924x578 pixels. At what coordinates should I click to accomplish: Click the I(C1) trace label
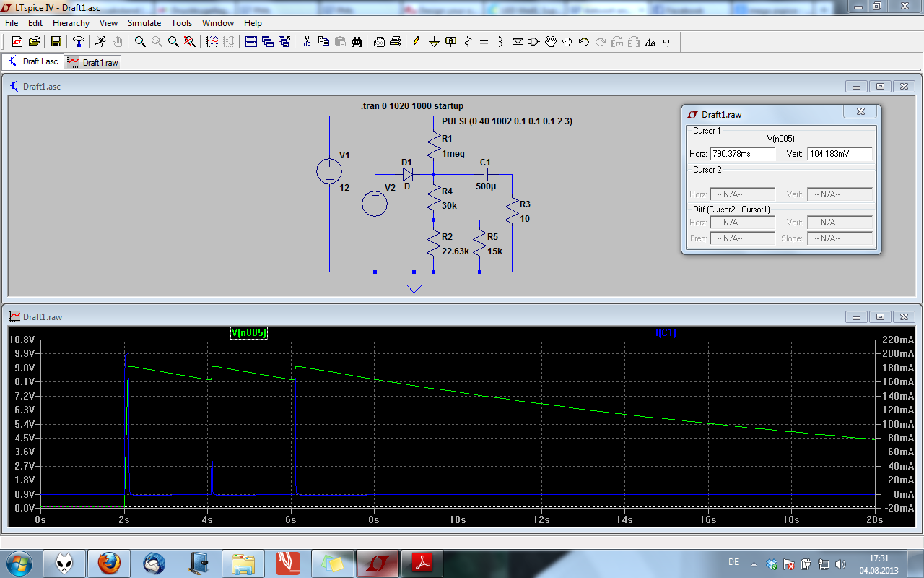coord(666,333)
